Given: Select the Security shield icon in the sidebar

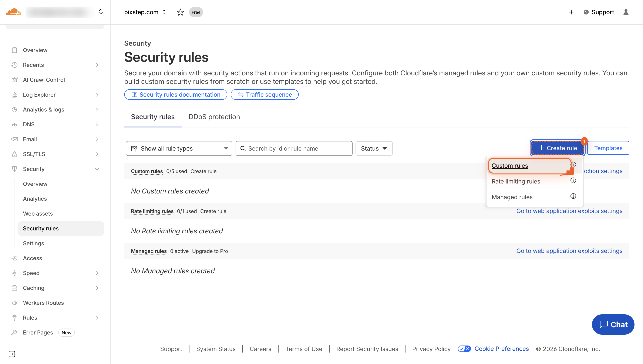Looking at the screenshot, I should tap(14, 169).
